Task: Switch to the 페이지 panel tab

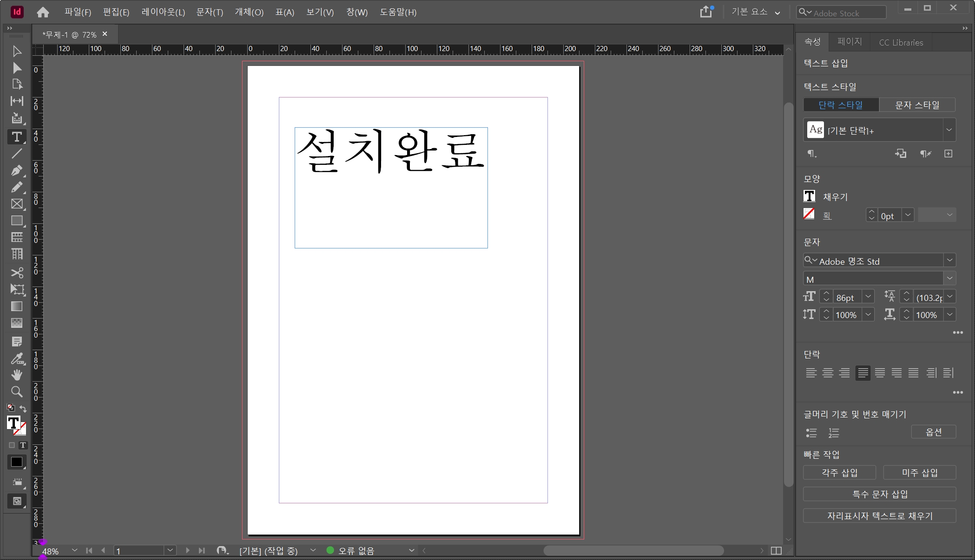Action: click(849, 42)
